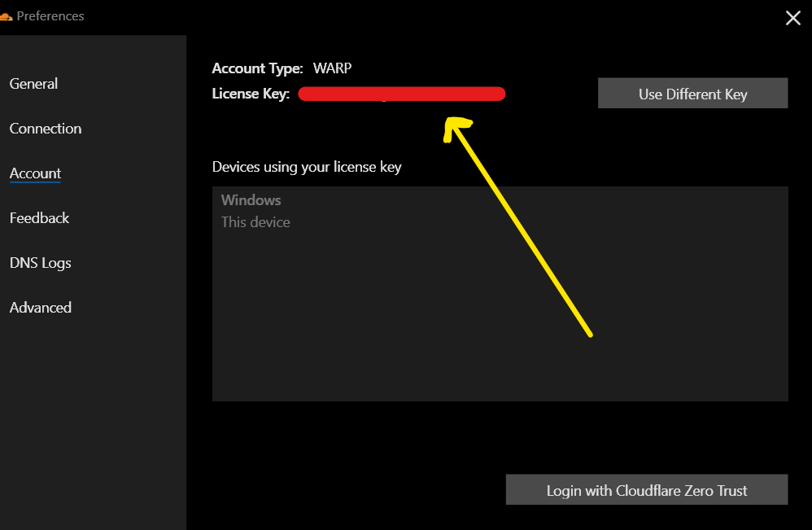Viewport: 812px width, 530px height.
Task: Click the License Key label
Action: pyautogui.click(x=251, y=94)
